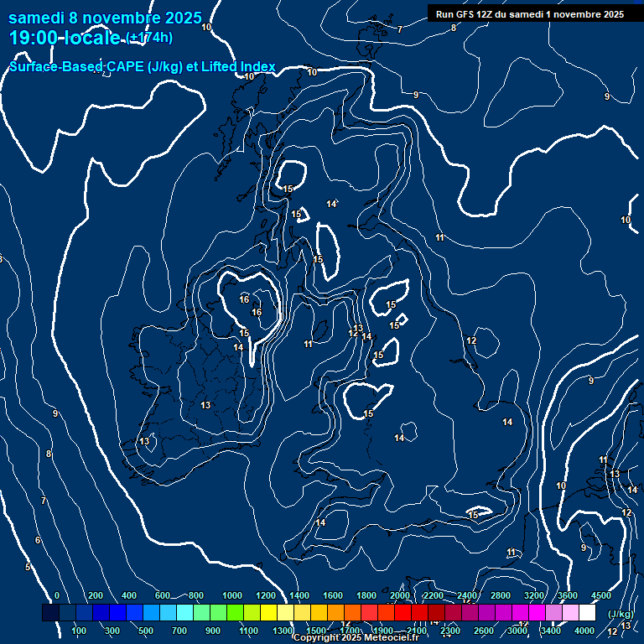
Task: Click the darkest navy swatch at legend start
Action: [50, 612]
